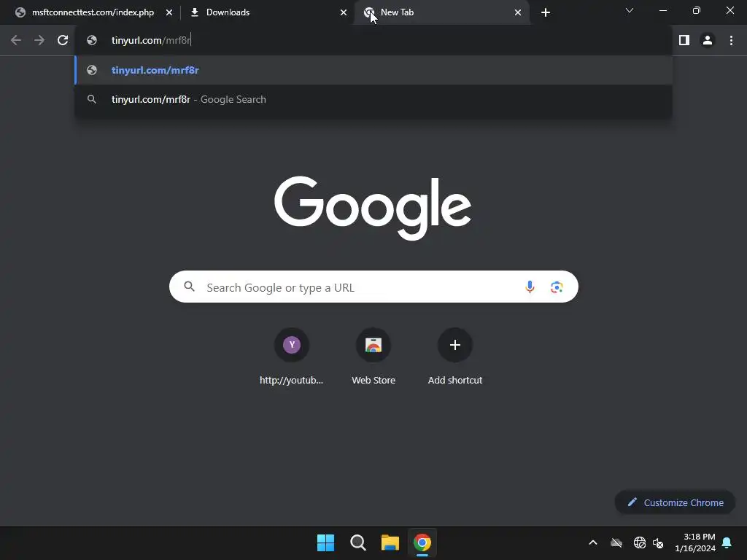Click the Customize Chrome button
The height and width of the screenshot is (560, 747).
(x=675, y=502)
